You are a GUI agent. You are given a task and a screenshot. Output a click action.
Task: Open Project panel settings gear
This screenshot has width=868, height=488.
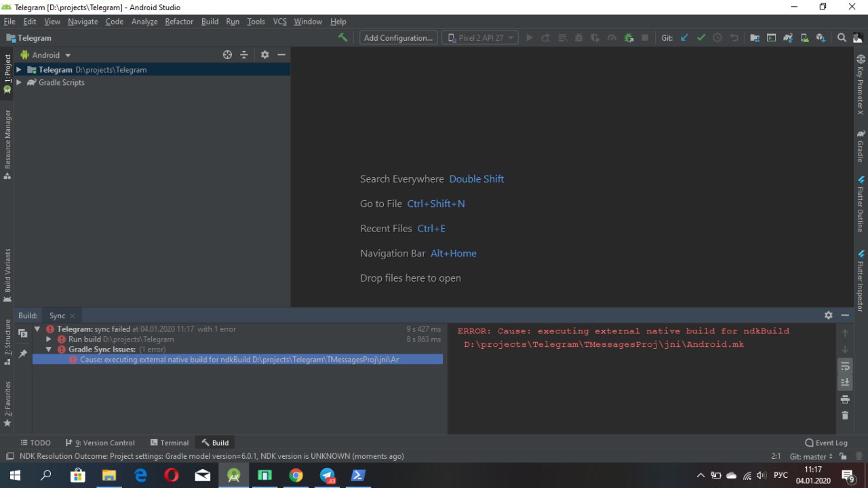tap(265, 55)
